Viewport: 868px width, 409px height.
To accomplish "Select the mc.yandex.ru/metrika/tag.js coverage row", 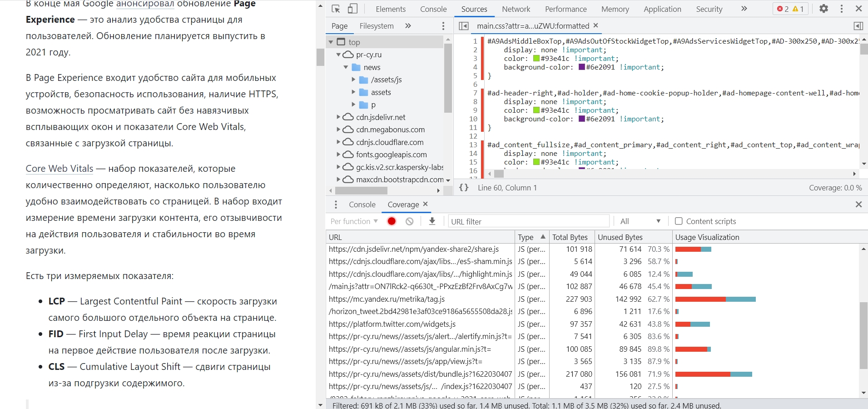I will pos(592,299).
